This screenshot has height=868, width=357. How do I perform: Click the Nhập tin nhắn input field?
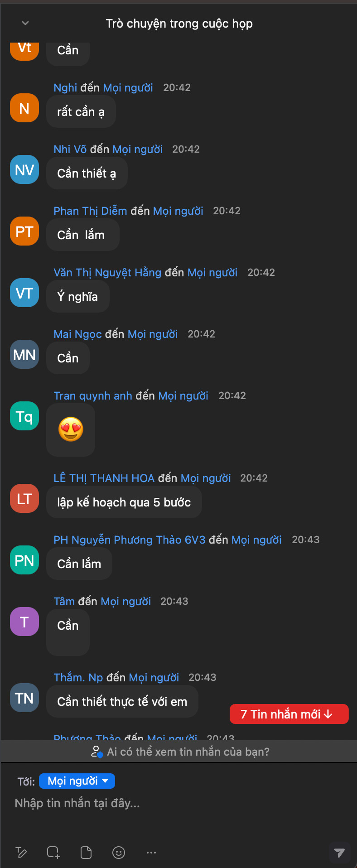tap(178, 804)
